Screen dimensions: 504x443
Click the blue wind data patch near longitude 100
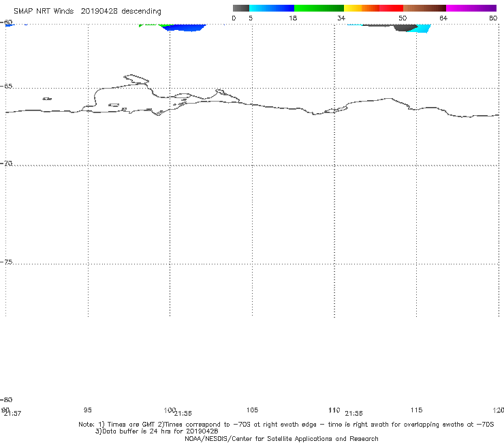[x=185, y=28]
